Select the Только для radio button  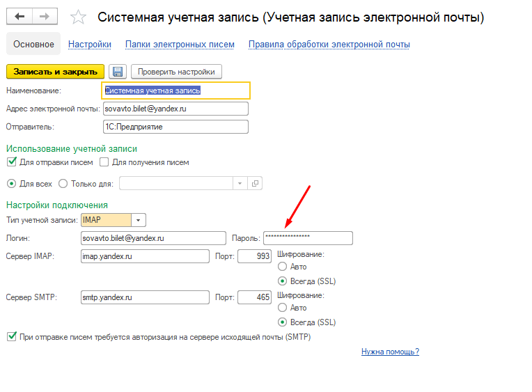pos(63,183)
